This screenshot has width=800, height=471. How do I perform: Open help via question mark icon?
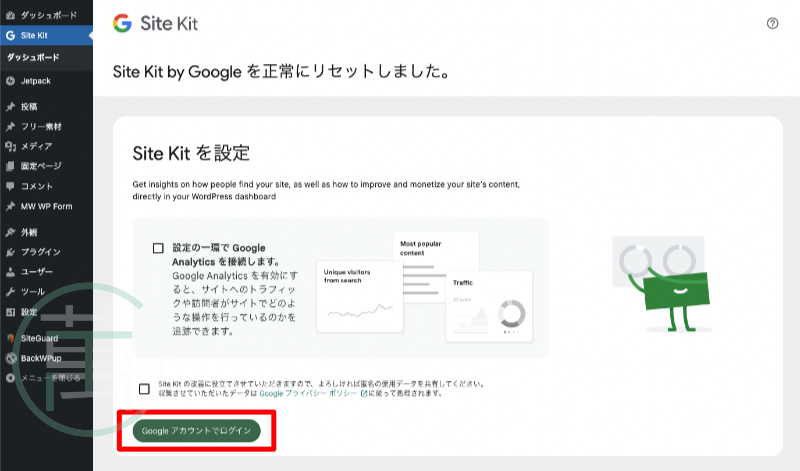[772, 23]
